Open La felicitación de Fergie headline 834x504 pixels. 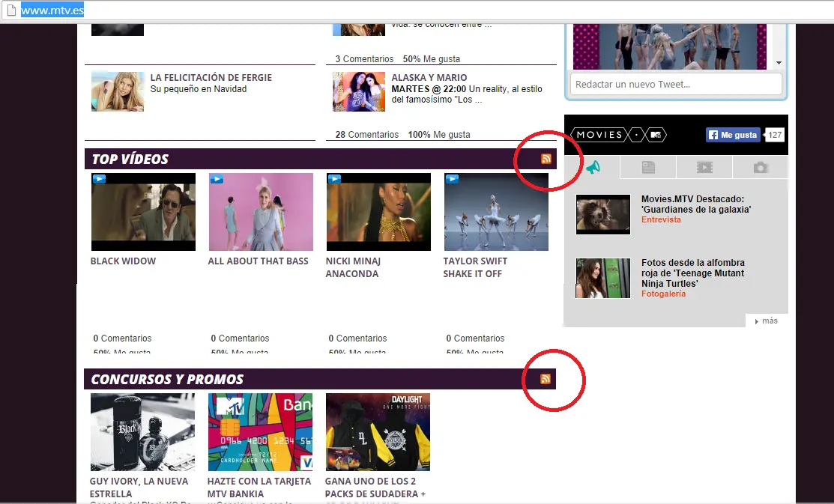211,78
